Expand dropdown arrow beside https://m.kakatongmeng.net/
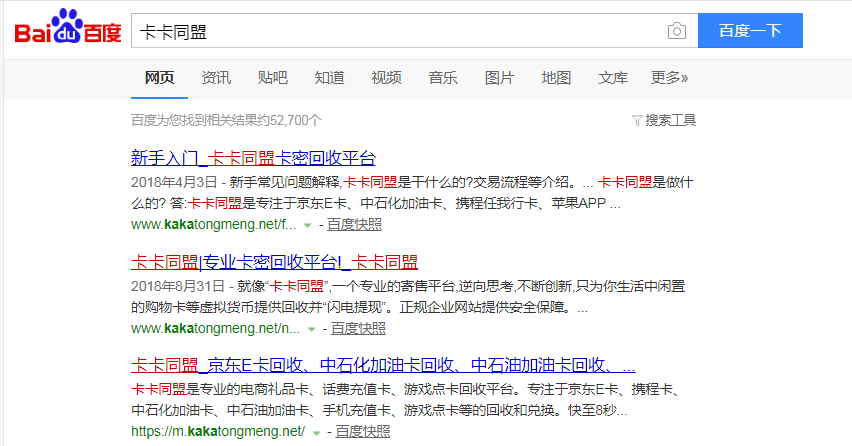The width and height of the screenshot is (852, 446). tap(316, 433)
